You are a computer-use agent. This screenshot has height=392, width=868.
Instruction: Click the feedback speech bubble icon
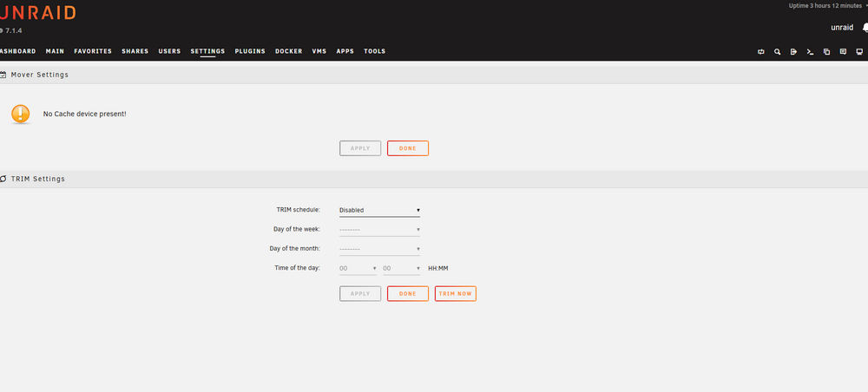pyautogui.click(x=843, y=51)
